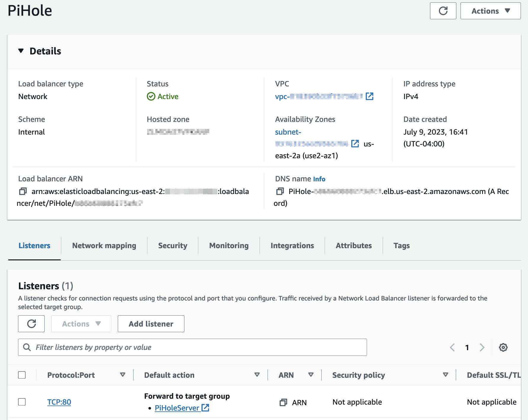
Task: Open the subnet in a new tab
Action: [354, 144]
